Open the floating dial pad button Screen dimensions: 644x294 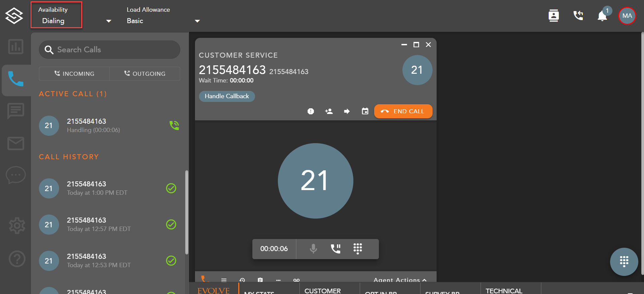click(x=624, y=261)
